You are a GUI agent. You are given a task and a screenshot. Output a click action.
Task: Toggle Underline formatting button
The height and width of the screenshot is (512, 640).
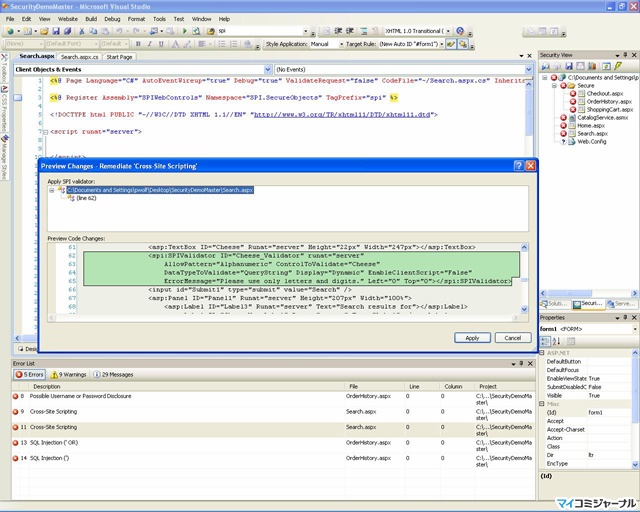coord(161,44)
